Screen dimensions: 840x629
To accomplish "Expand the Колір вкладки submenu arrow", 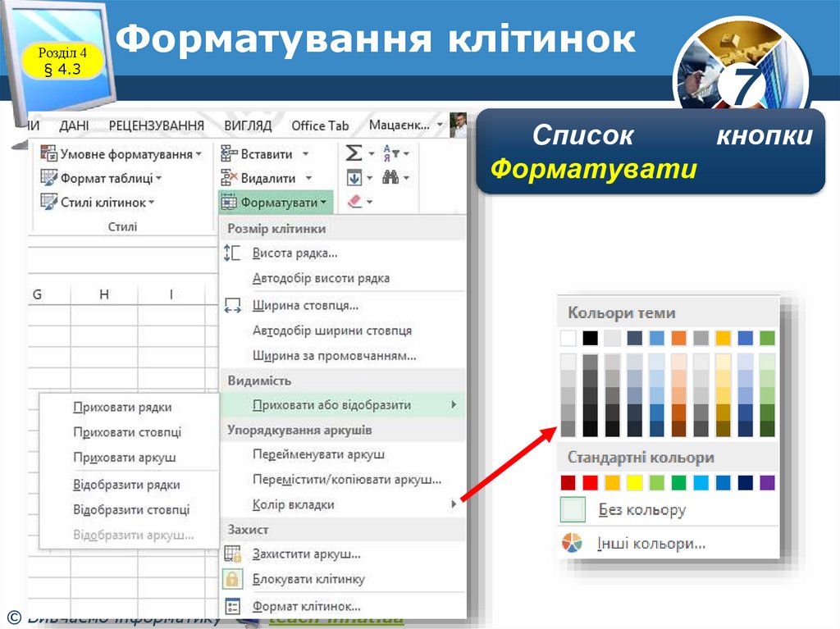I will point(454,504).
